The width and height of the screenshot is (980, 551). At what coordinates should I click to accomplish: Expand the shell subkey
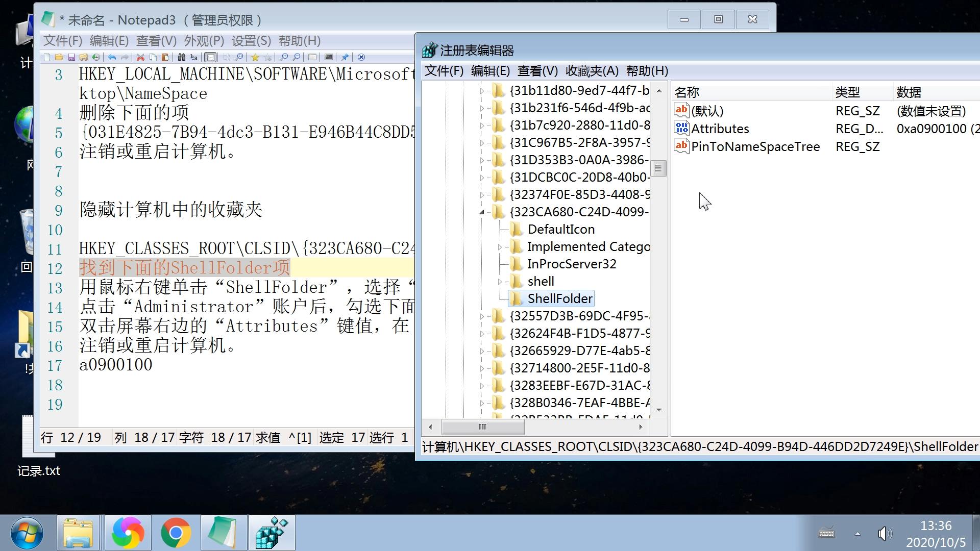click(500, 281)
